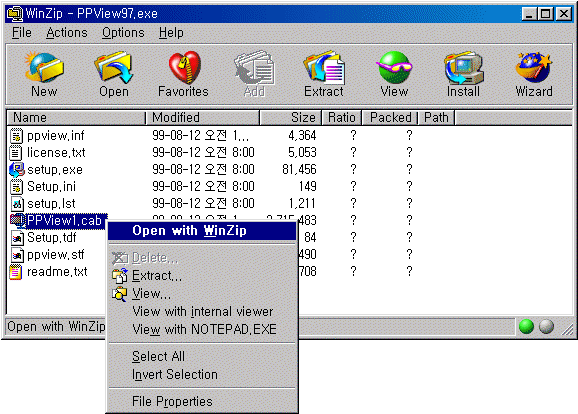The height and width of the screenshot is (414, 578).
Task: Choose View with internal viewer
Action: point(202,312)
